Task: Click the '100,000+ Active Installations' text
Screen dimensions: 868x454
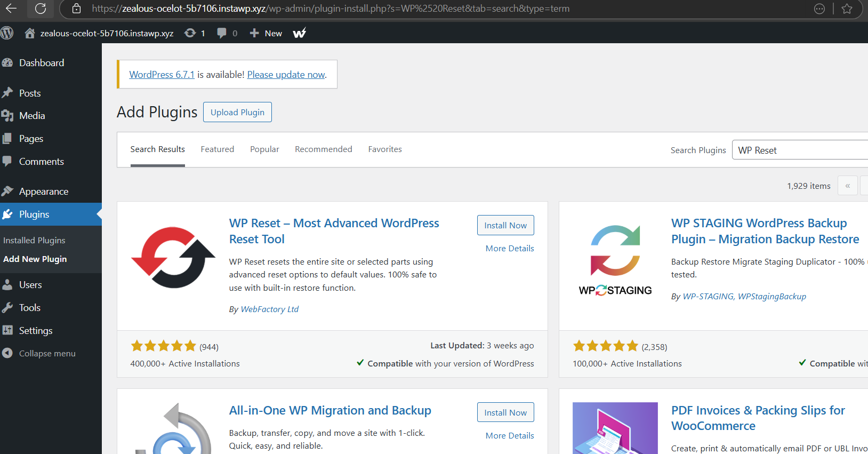Action: (x=627, y=364)
